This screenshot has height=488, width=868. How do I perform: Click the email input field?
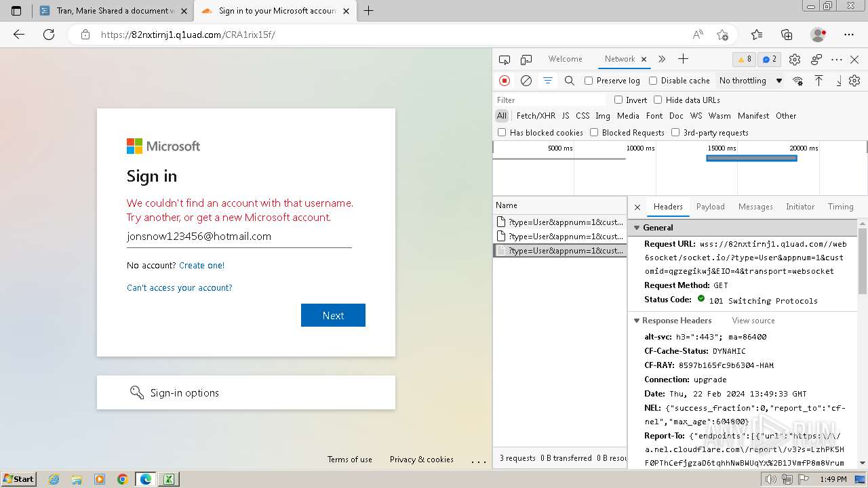click(x=239, y=237)
